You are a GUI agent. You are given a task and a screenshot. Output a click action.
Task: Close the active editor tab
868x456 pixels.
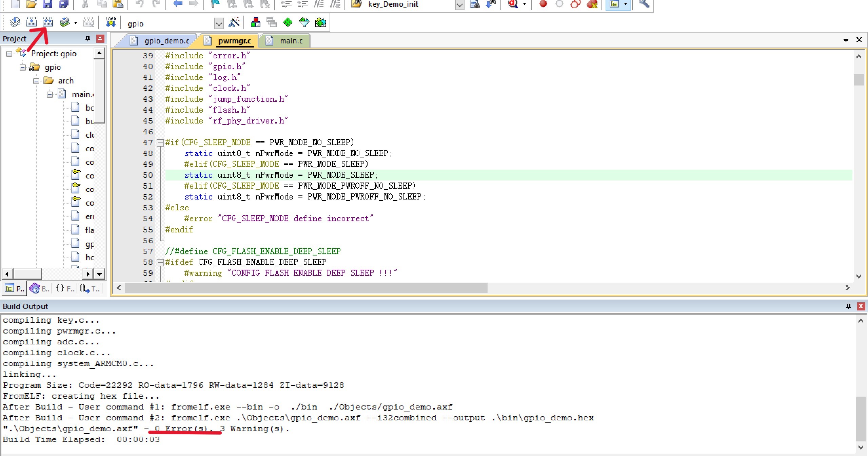(x=859, y=40)
